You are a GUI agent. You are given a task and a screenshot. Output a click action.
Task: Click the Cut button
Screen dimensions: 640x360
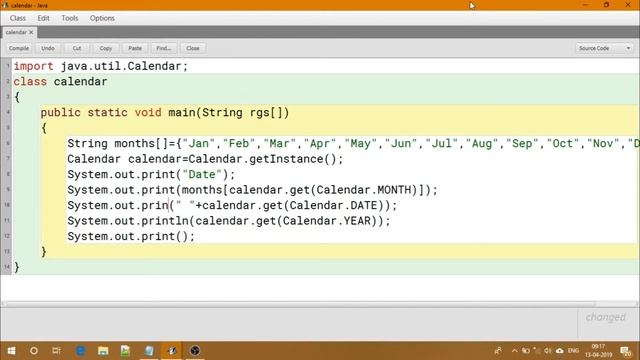77,48
